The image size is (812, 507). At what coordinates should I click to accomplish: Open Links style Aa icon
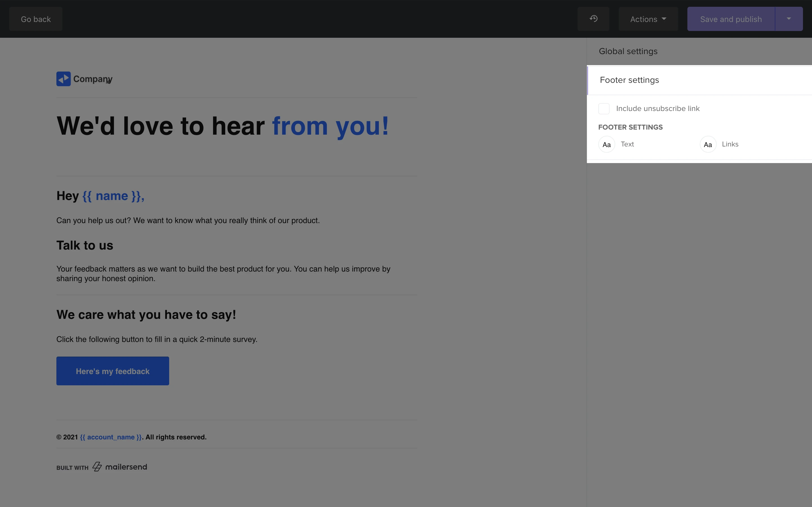pos(708,144)
